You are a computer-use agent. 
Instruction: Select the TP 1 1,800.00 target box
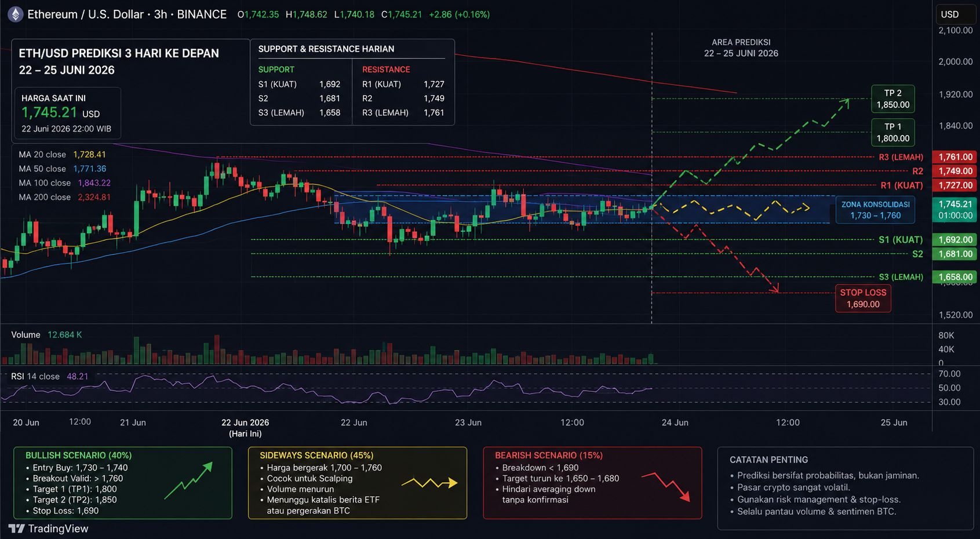pos(893,133)
